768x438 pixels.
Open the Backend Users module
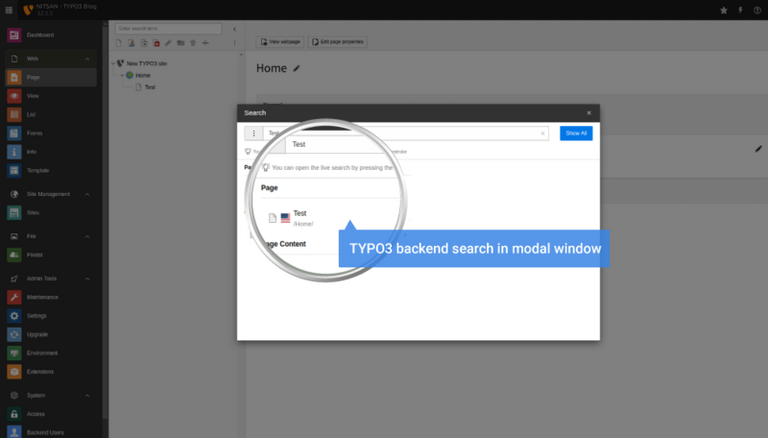tap(50, 432)
